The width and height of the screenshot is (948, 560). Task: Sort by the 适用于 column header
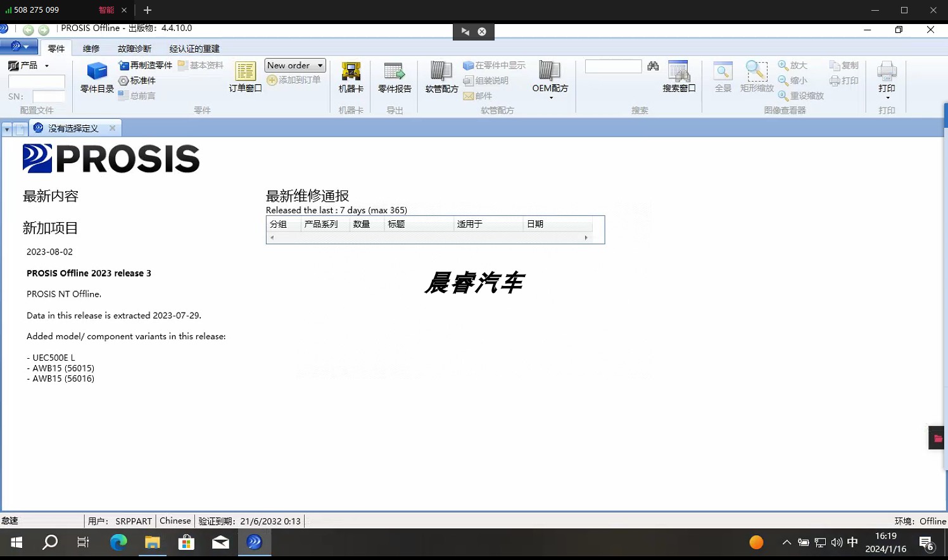point(488,224)
